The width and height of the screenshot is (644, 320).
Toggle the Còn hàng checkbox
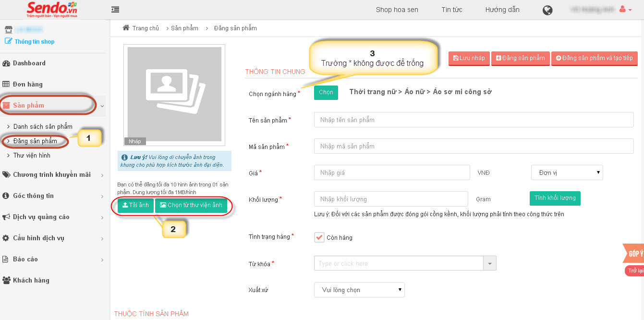pos(319,237)
